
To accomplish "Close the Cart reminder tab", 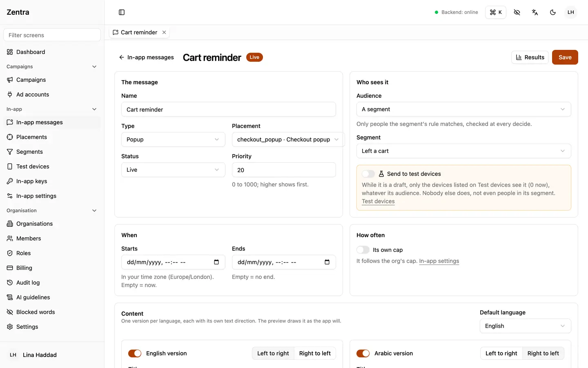I will click(x=164, y=32).
